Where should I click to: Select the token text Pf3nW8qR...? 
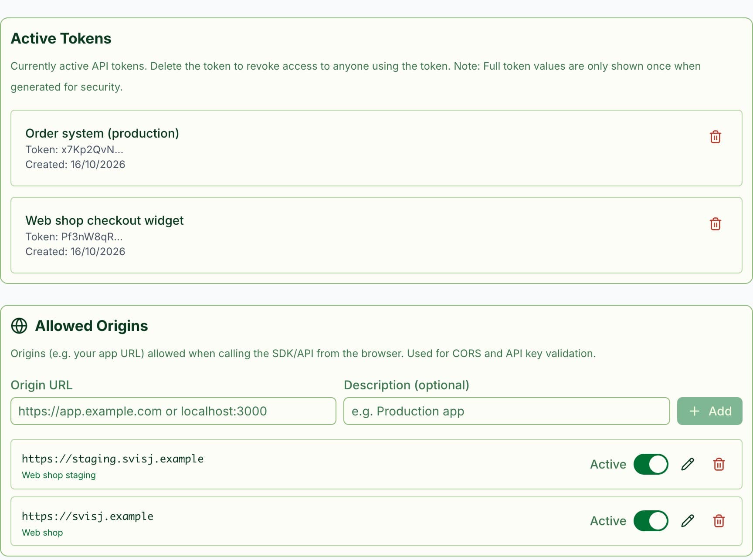tap(92, 237)
